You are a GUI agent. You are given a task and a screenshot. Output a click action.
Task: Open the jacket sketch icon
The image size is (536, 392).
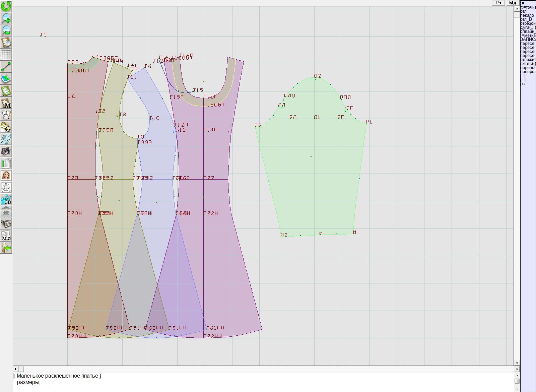pyautogui.click(x=6, y=187)
